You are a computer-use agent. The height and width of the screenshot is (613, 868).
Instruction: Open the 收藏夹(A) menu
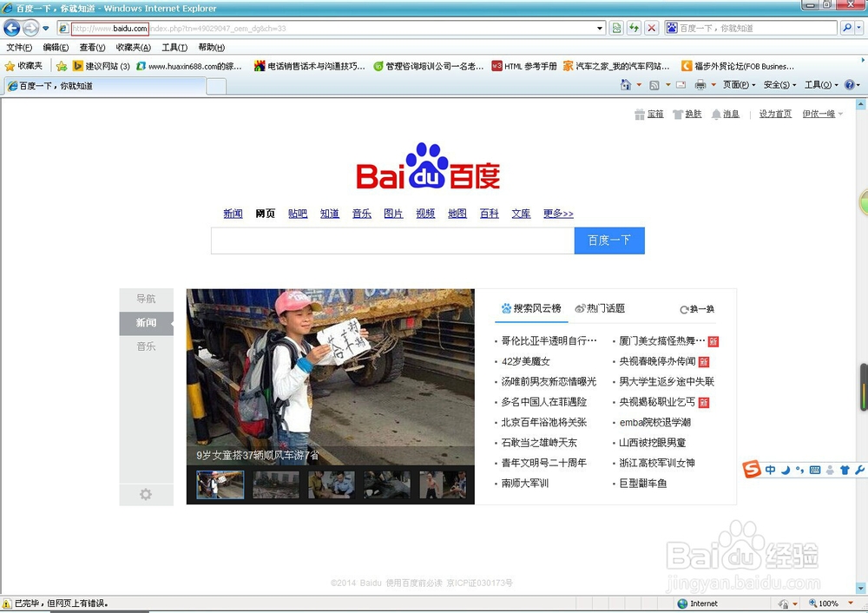coord(133,48)
